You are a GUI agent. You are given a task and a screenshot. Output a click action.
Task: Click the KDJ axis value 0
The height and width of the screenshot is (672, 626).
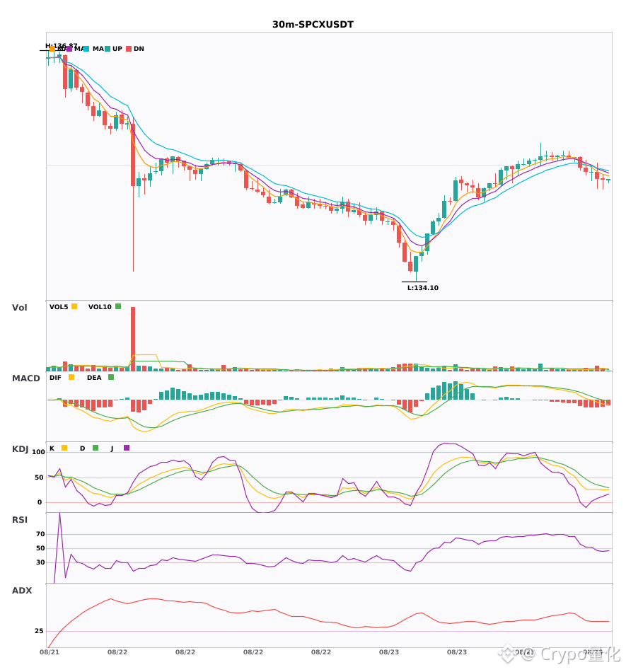40,502
